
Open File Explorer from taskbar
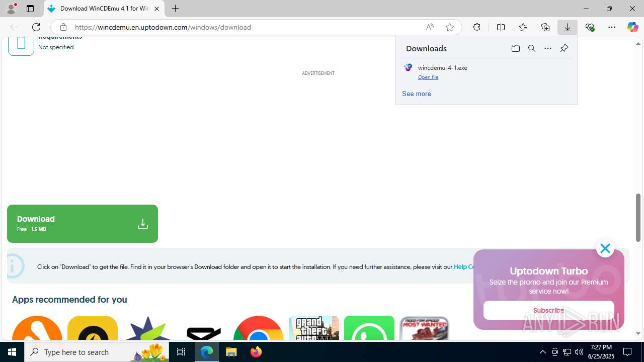231,352
